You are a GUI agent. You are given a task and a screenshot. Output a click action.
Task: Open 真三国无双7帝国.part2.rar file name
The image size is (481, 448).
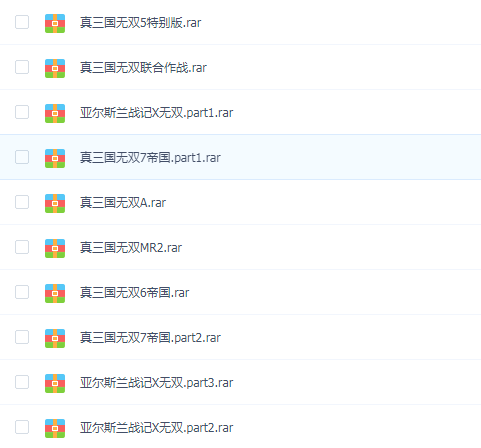pyautogui.click(x=150, y=338)
